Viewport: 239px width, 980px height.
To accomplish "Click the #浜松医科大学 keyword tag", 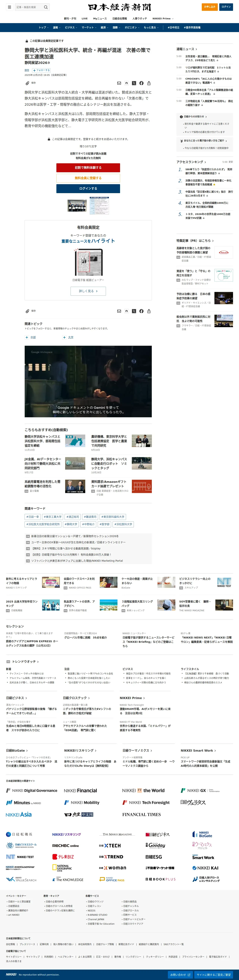I will (x=123, y=524).
